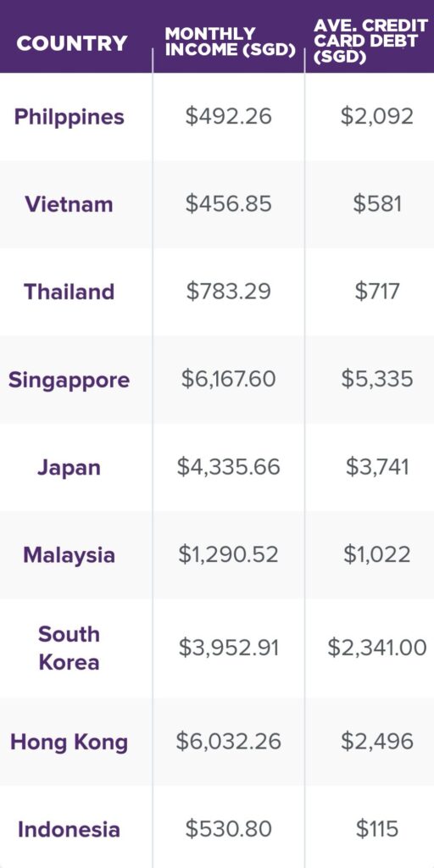434x868 pixels.
Task: Click the $6,167.60 income value
Action: (x=229, y=379)
